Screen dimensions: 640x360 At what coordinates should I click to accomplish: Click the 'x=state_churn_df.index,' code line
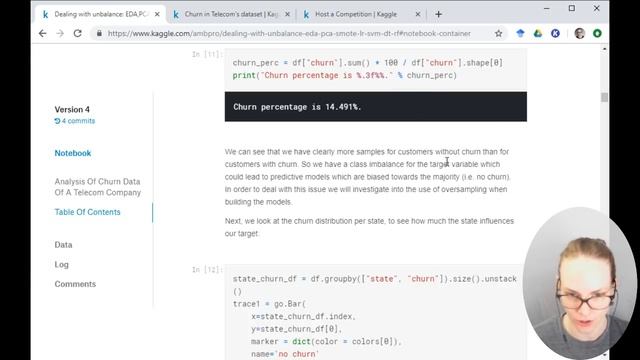point(303,316)
